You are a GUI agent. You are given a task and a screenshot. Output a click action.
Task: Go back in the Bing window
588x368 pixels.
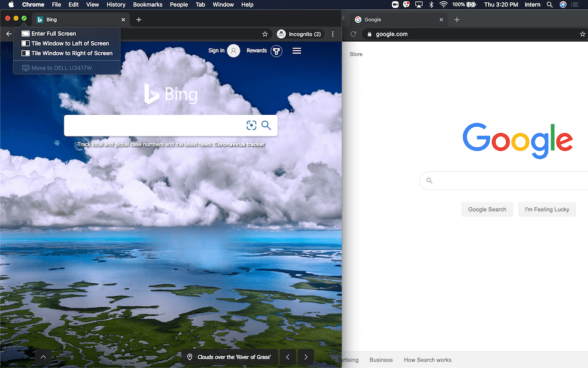[x=9, y=34]
